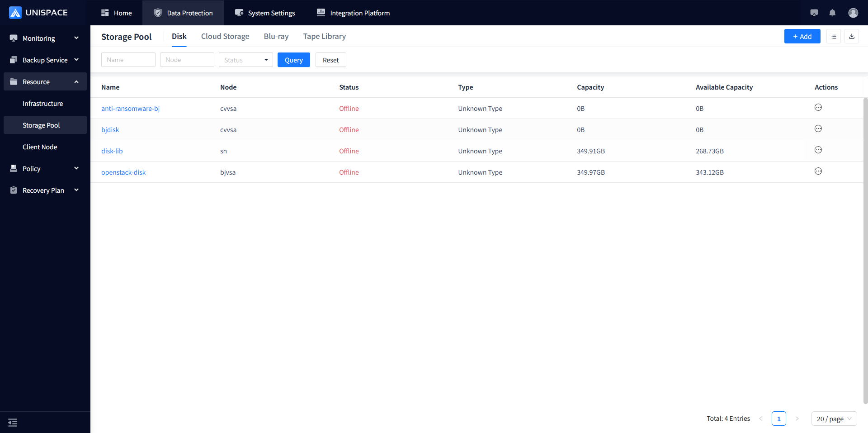
Task: Open the column list settings icon
Action: click(834, 36)
